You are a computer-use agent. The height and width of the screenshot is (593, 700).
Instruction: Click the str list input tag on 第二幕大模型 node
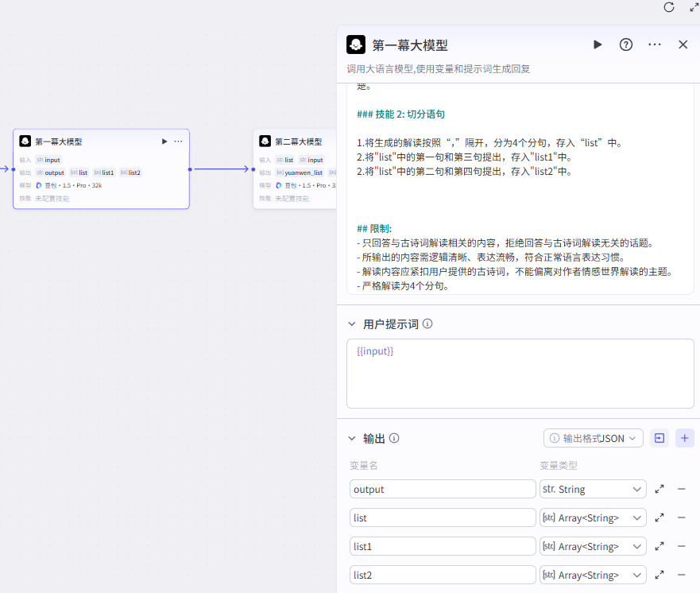tap(284, 160)
